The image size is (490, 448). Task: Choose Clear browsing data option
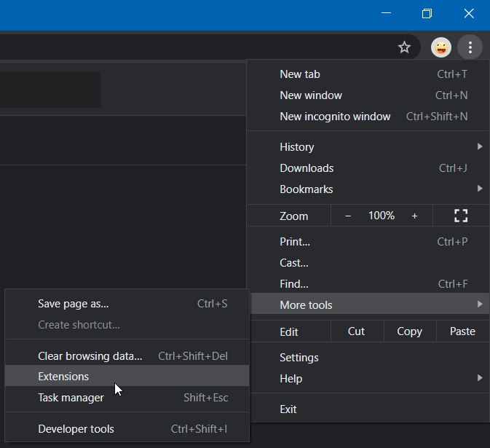90,356
